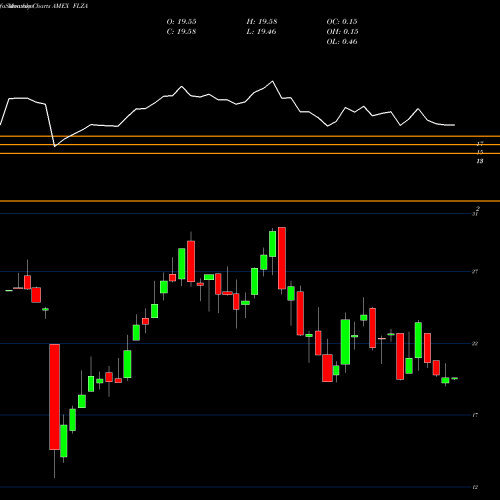Click the last small green candle on chart
This screenshot has height=500, width=500.
point(455,378)
